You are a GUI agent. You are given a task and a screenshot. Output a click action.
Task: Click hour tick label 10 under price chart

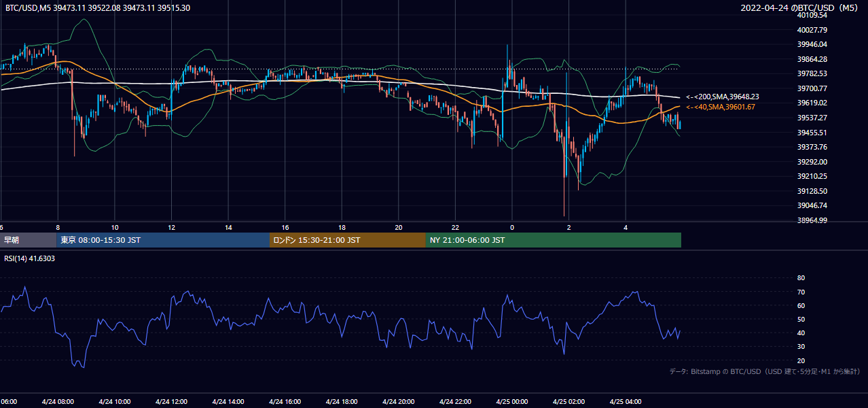[x=115, y=227]
